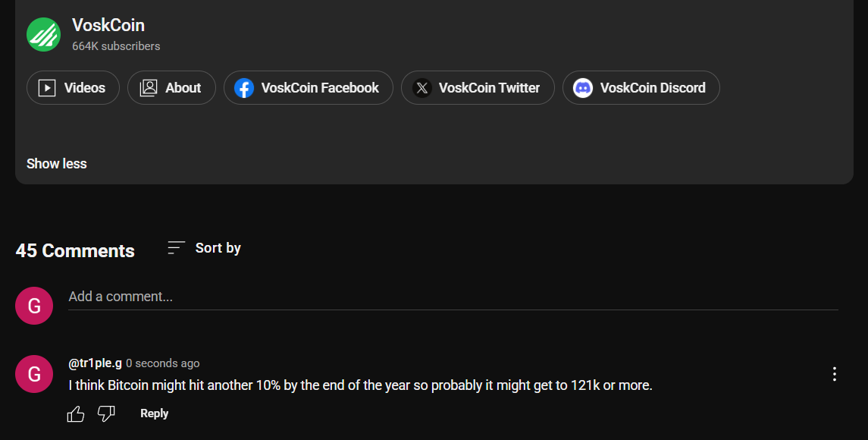
Task: Click the Sort by lines icon
Action: (176, 248)
